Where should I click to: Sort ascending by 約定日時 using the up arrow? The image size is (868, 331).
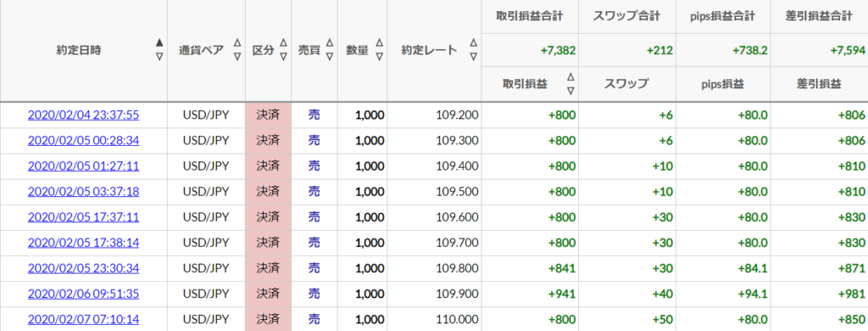[159, 42]
